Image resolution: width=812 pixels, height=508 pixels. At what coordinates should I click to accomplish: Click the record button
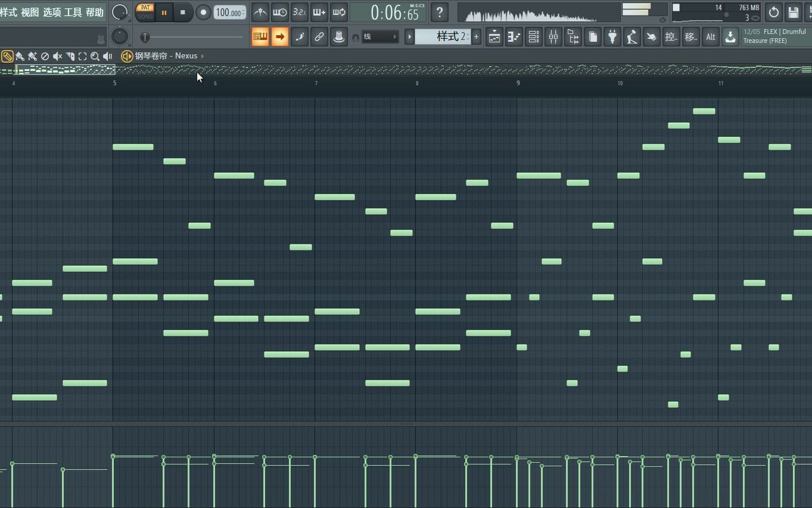click(x=203, y=12)
